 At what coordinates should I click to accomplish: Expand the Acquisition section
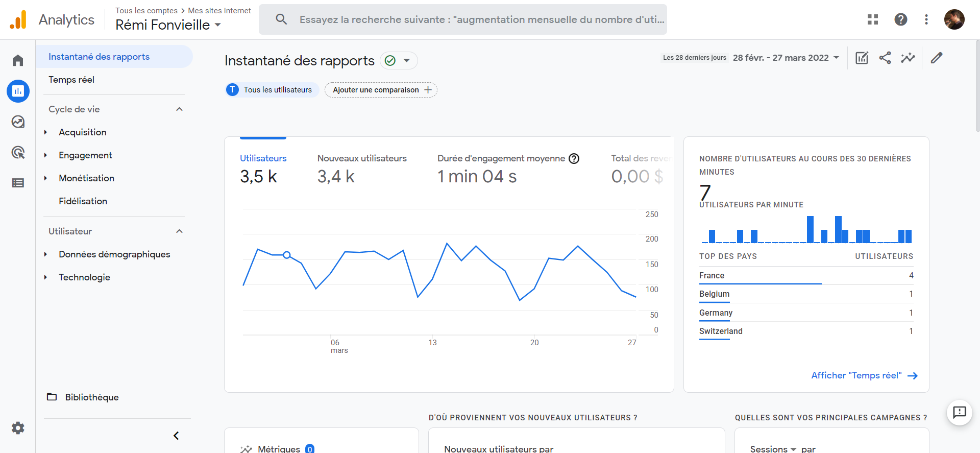(x=83, y=132)
